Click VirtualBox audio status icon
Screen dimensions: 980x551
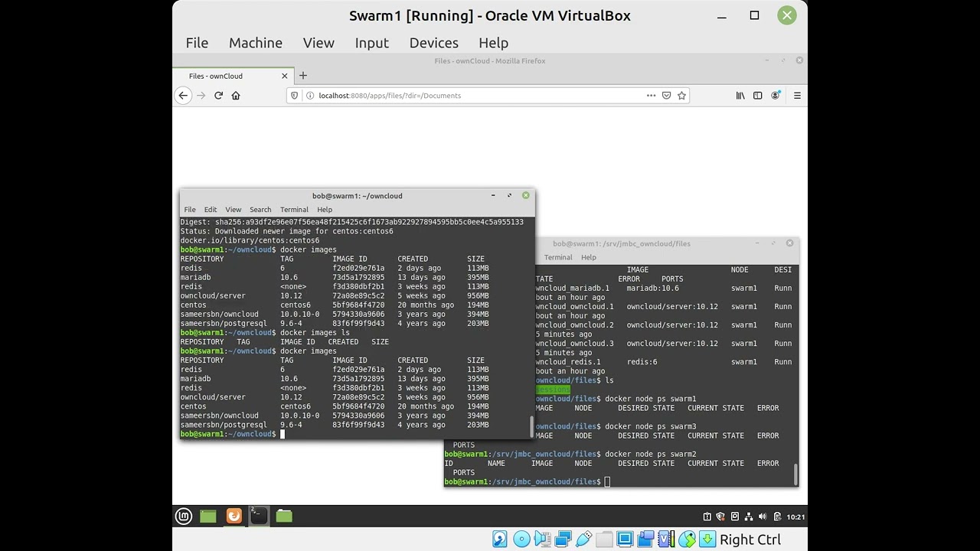coord(542,540)
